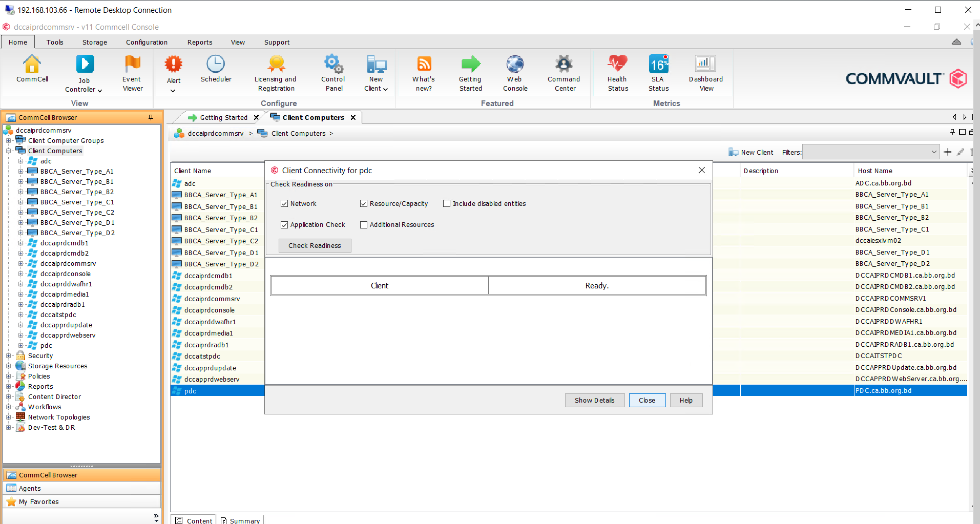Select the Network Topologies icon
This screenshot has width=980, height=524.
pyautogui.click(x=20, y=417)
